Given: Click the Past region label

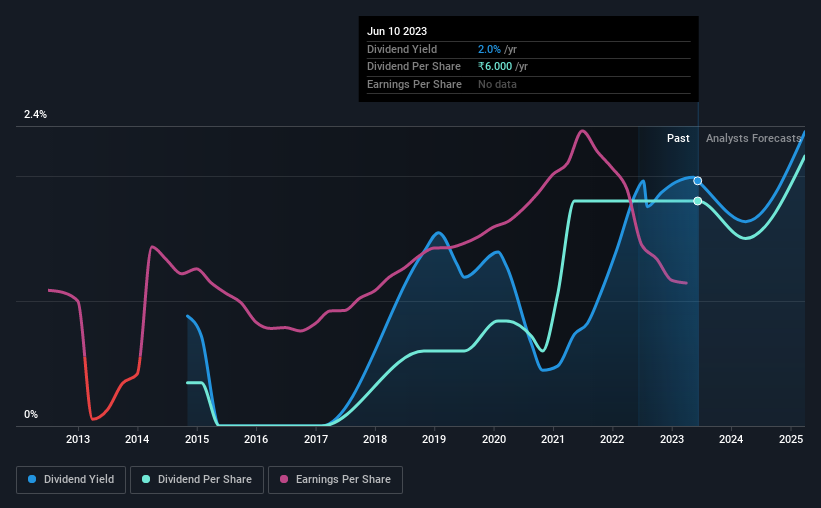Looking at the screenshot, I should tap(678, 138).
